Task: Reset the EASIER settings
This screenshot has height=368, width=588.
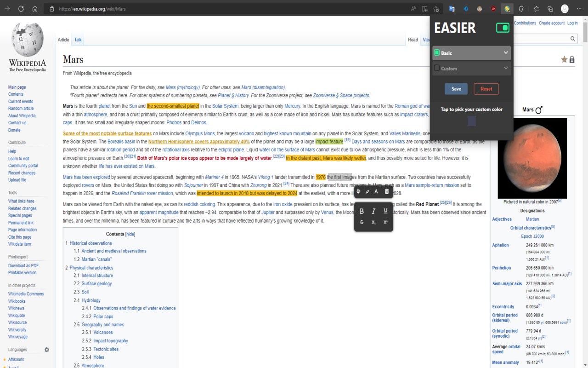Action: click(x=486, y=89)
